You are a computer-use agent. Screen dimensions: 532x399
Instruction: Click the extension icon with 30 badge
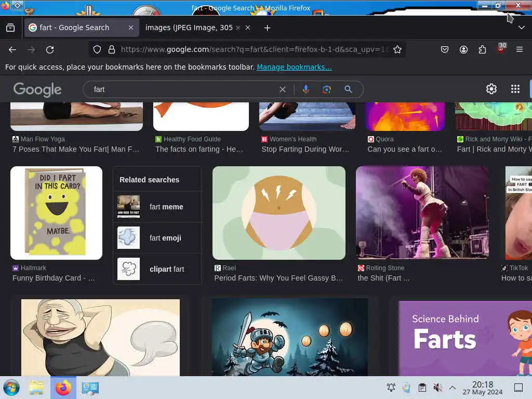tap(501, 48)
